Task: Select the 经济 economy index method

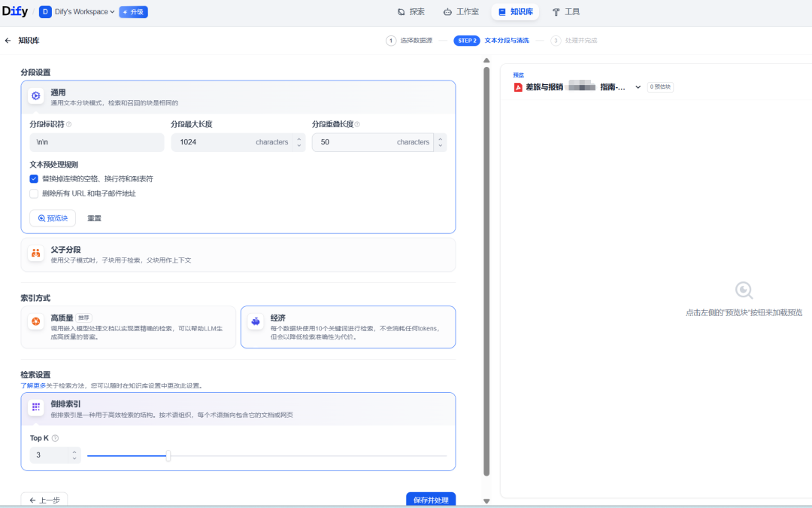Action: click(x=348, y=327)
